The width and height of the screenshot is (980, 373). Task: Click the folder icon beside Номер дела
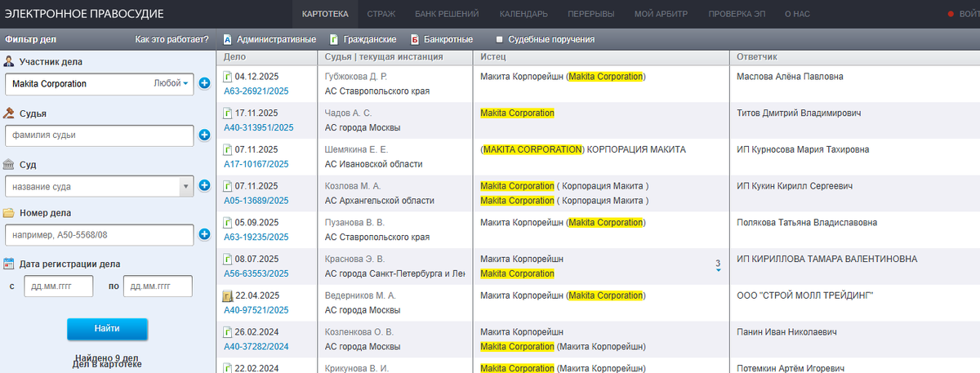(x=9, y=213)
